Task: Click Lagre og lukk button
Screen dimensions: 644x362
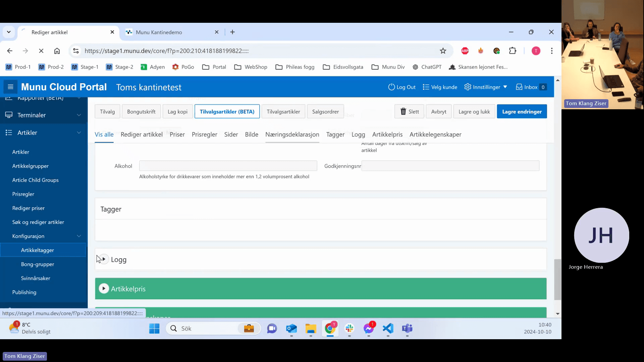Action: point(474,112)
